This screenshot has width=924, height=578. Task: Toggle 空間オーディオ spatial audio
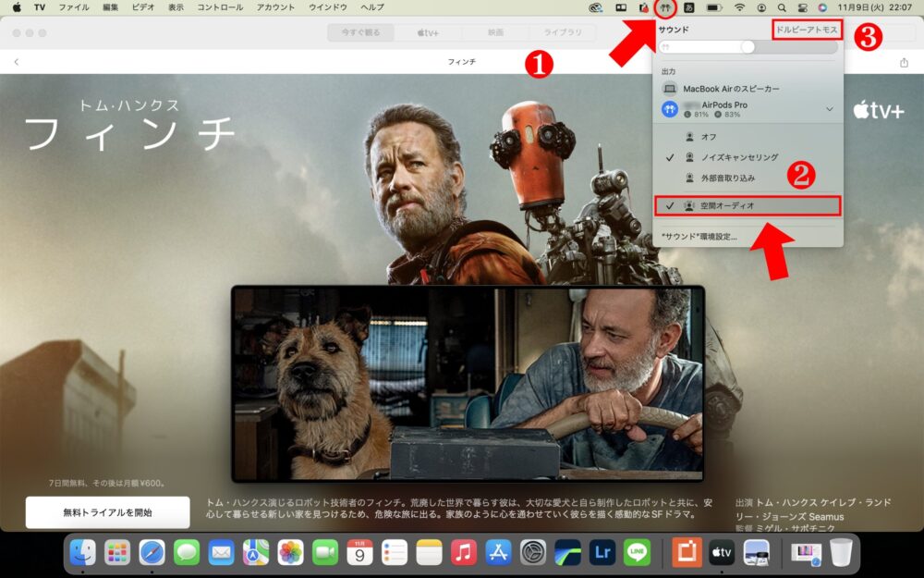coord(748,206)
